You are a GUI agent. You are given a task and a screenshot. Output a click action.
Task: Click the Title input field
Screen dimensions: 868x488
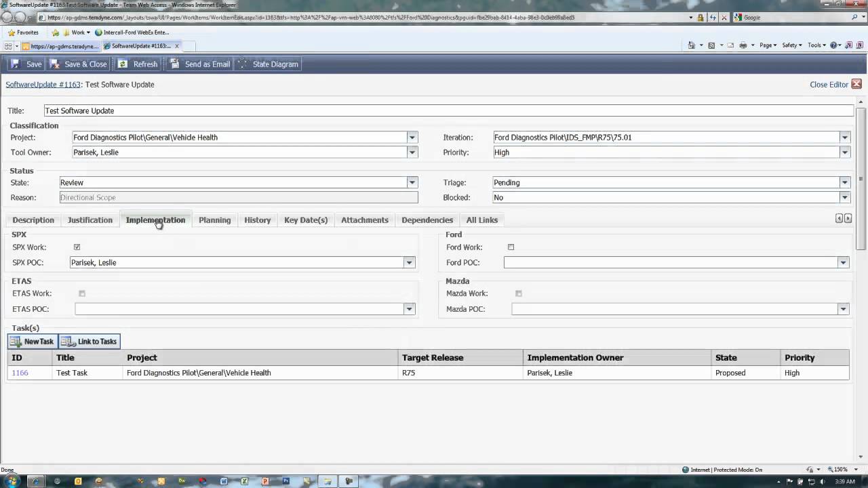coord(448,110)
